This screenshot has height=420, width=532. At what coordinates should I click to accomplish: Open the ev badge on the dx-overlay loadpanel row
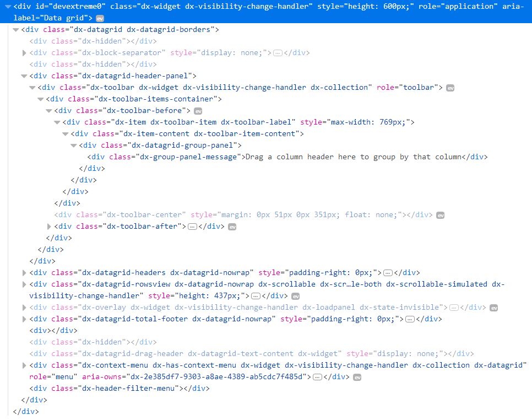494,308
